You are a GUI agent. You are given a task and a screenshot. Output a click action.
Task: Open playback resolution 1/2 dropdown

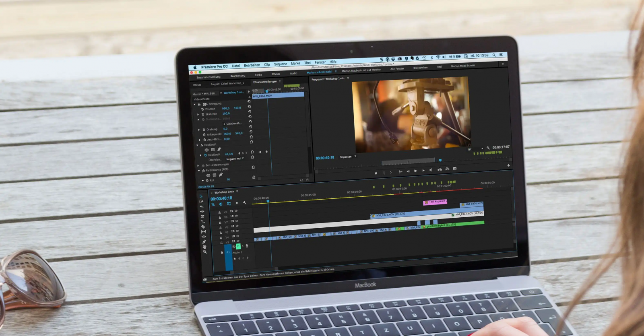tap(475, 149)
